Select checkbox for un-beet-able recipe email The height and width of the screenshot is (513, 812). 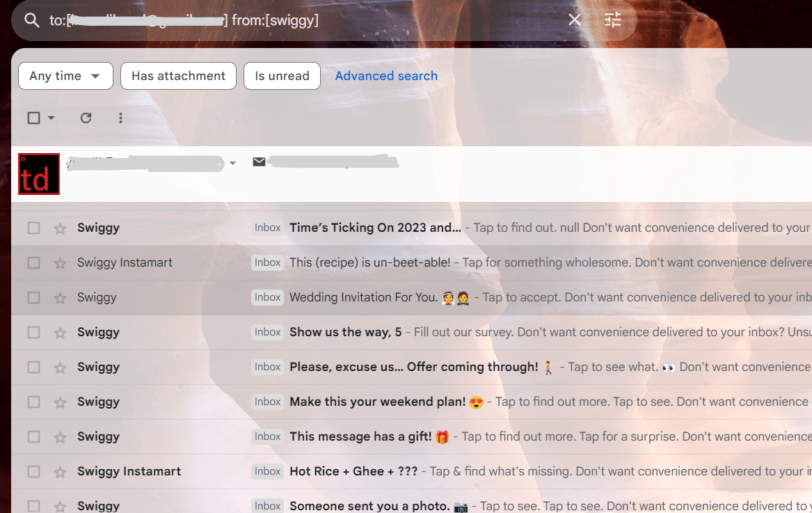tap(33, 262)
